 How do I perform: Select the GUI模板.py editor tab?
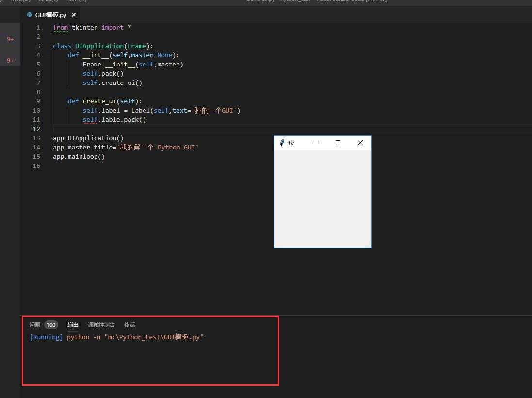(51, 15)
